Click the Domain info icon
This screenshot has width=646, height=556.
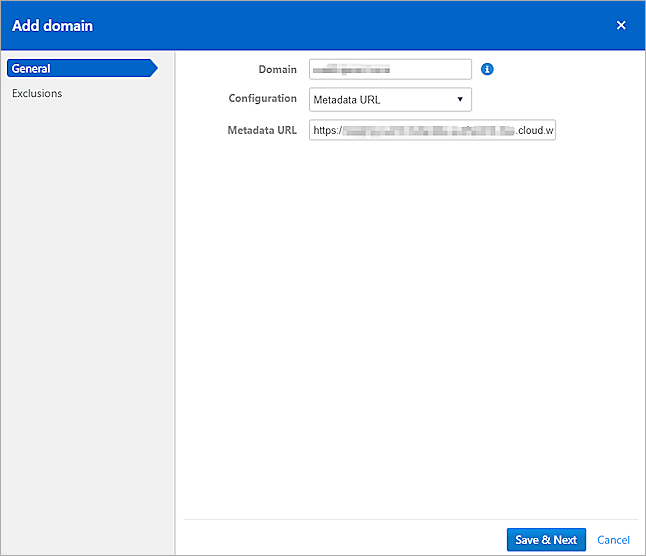click(x=487, y=69)
